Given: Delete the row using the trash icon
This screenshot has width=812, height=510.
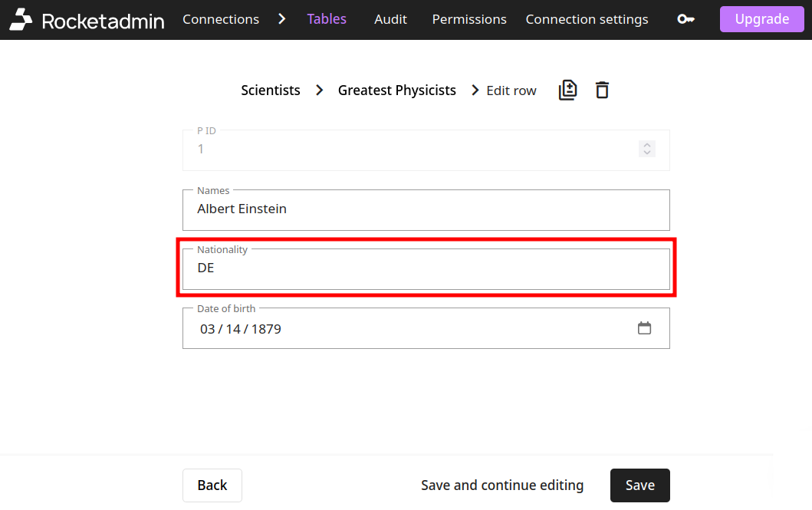Looking at the screenshot, I should pyautogui.click(x=602, y=90).
